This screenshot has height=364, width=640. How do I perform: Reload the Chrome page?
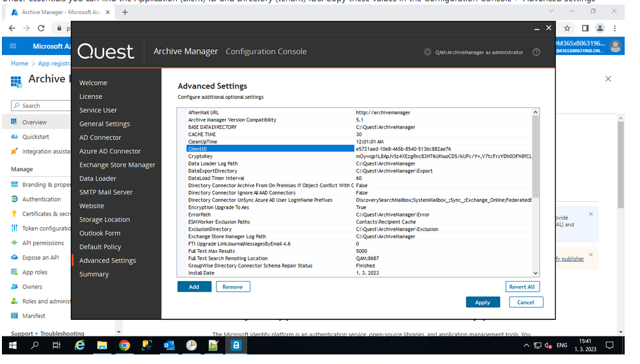(x=42, y=28)
